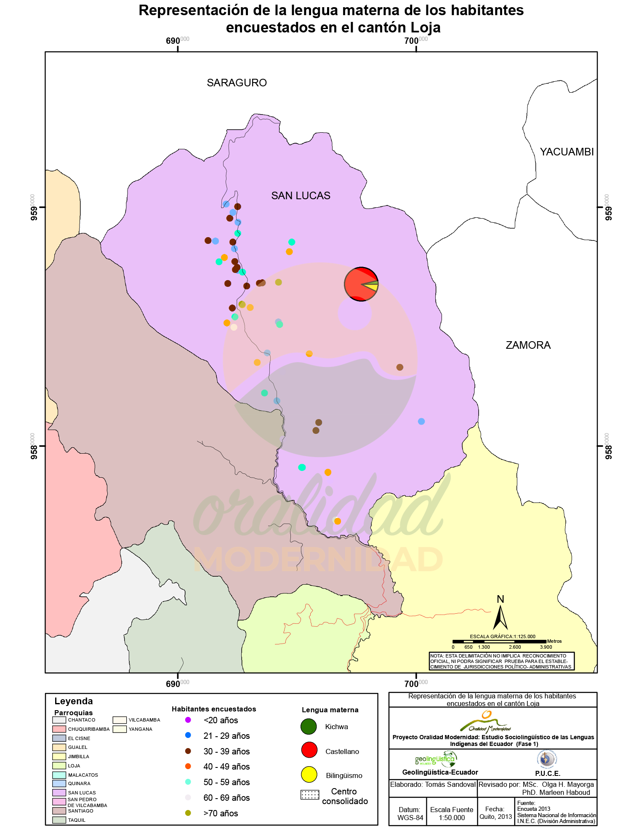The image size is (644, 834).
Task: Click the bottom grey-green swatch in the left legend column
Action: tap(59, 820)
